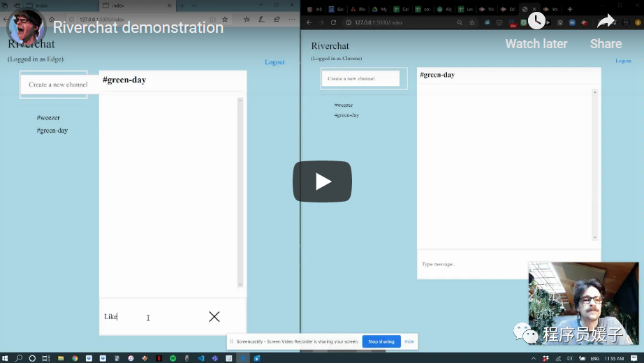This screenshot has width=644, height=363.
Task: Switch to Chrome 'Inb' tab
Action: point(315,9)
